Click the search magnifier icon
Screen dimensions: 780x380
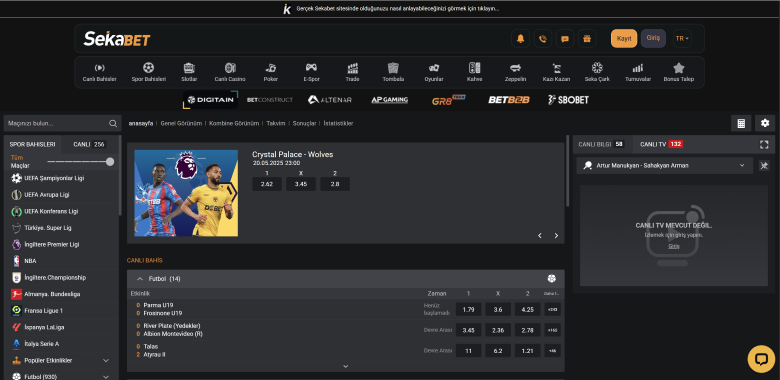pos(113,123)
